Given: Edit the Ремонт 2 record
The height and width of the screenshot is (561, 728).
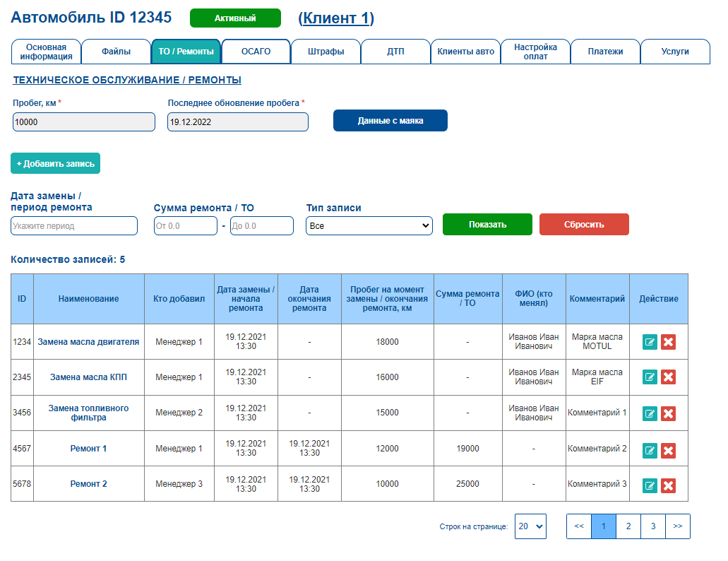Looking at the screenshot, I should 650,486.
